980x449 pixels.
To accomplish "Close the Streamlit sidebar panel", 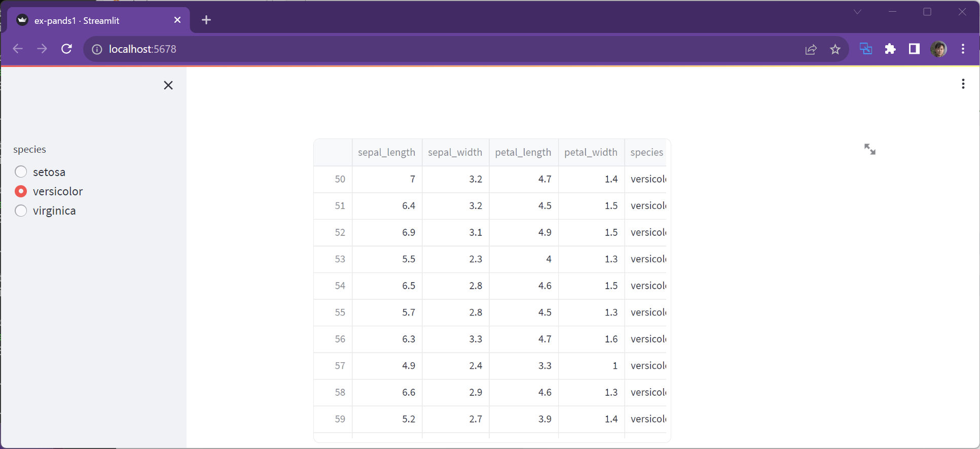I will click(x=168, y=85).
